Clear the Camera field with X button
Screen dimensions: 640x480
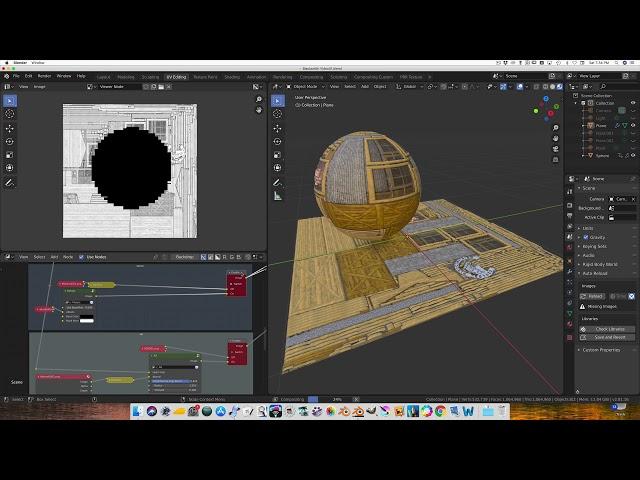(633, 199)
